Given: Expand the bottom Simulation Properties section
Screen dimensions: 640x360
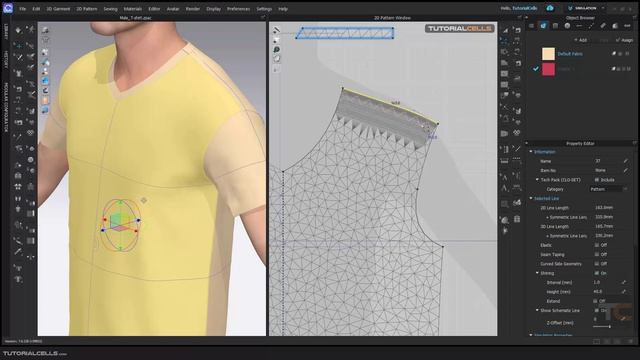Looking at the screenshot, I should click(x=531, y=335).
